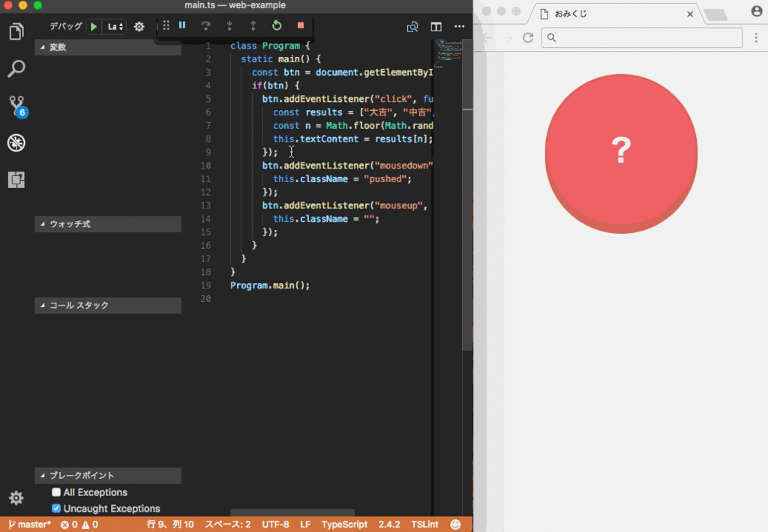Click the line 9 column 10 indicator
768x532 pixels.
(170, 525)
